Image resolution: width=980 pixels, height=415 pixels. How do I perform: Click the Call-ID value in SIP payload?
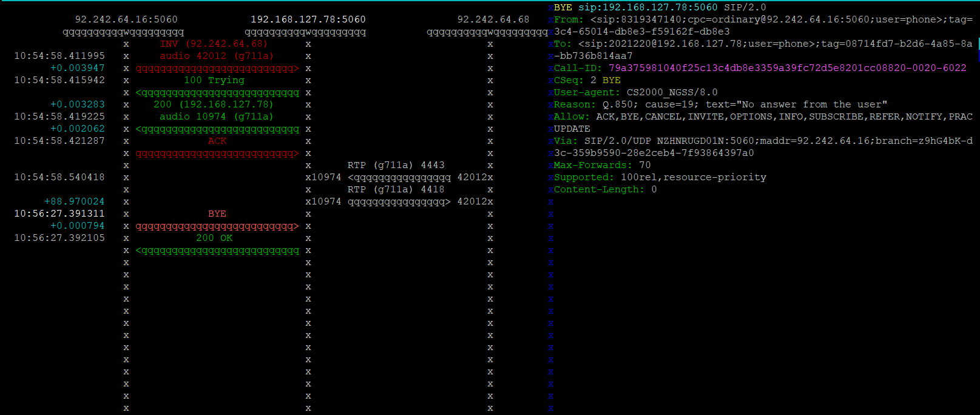pyautogui.click(x=787, y=68)
